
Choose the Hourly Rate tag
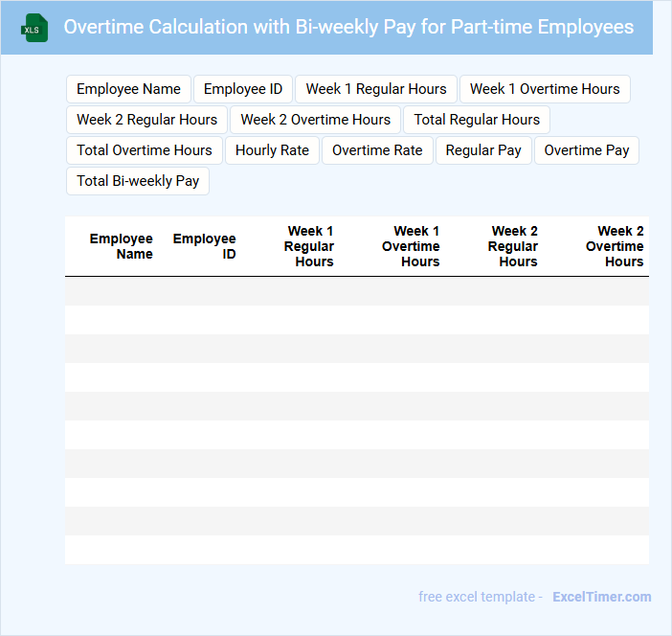coord(272,150)
